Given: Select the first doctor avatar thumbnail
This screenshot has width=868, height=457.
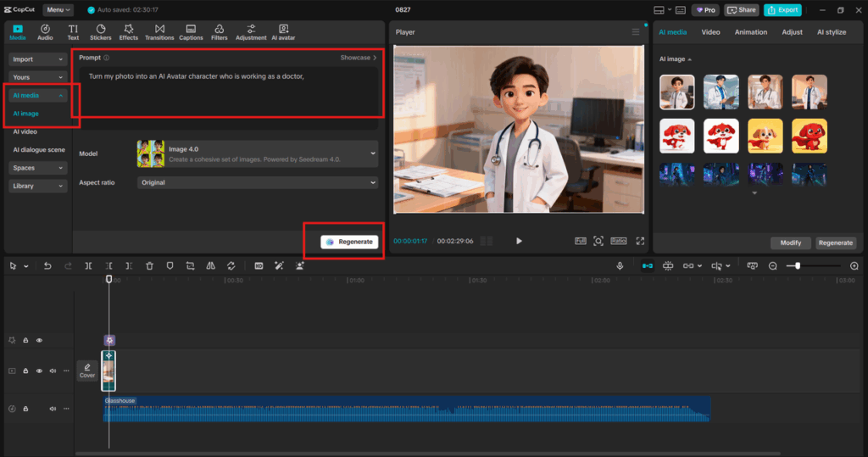Looking at the screenshot, I should (x=676, y=92).
